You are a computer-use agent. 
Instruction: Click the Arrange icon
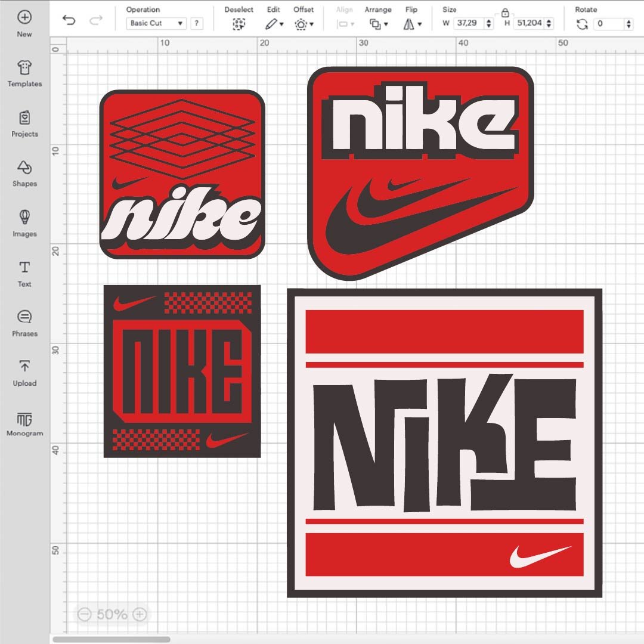375,24
